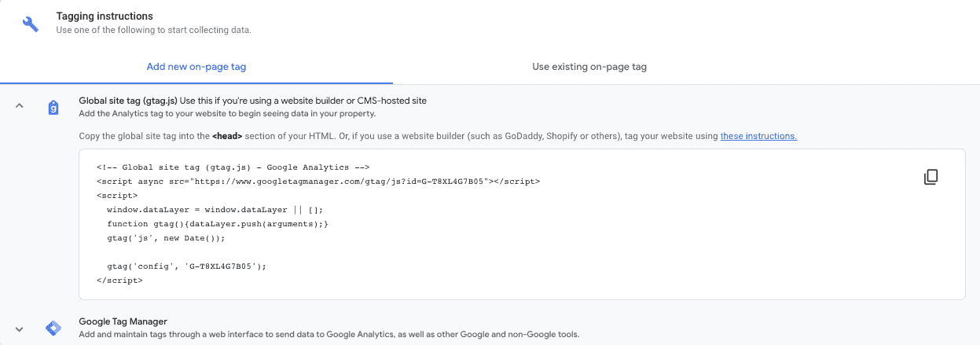
Task: Click the Tagging instructions heading
Action: pyautogui.click(x=105, y=16)
